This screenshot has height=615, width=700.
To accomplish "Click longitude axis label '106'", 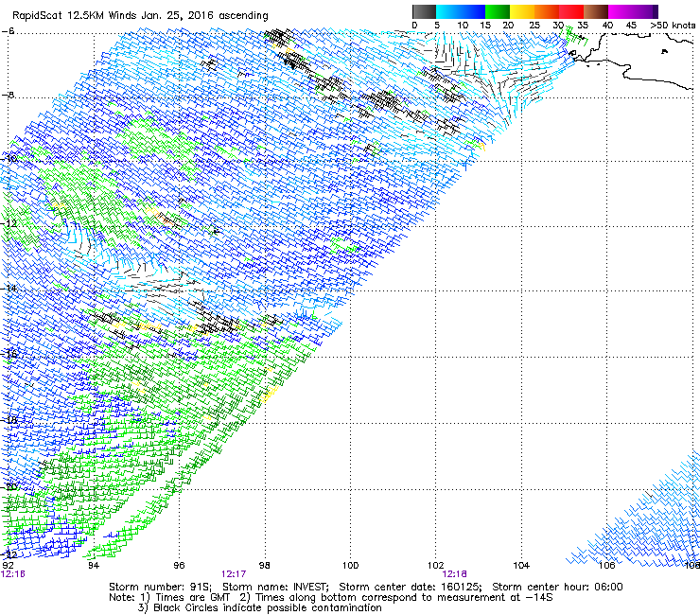I will point(607,566).
